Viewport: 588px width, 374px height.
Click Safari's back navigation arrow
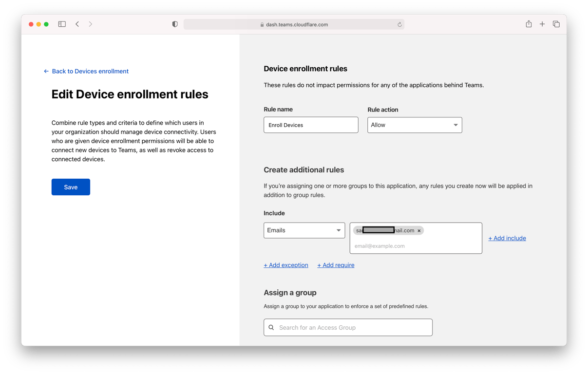tap(77, 23)
